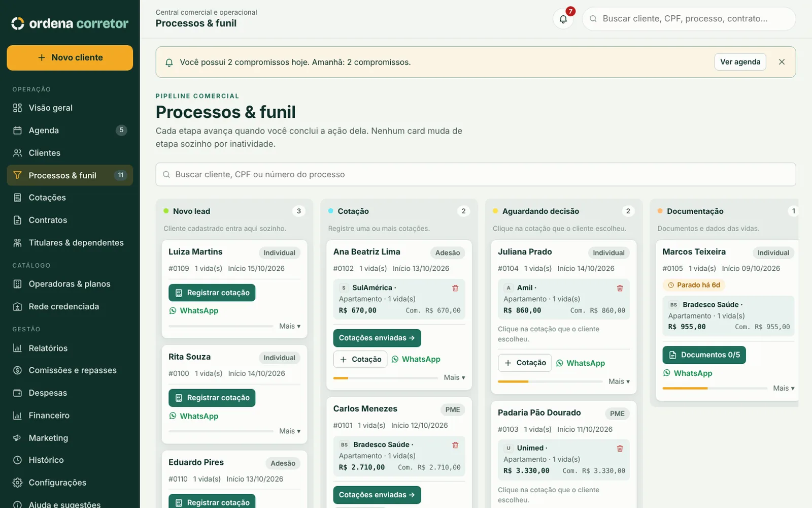Viewport: 812px width, 508px height.
Task: Expand Mais on Luiza Martins card
Action: click(290, 326)
